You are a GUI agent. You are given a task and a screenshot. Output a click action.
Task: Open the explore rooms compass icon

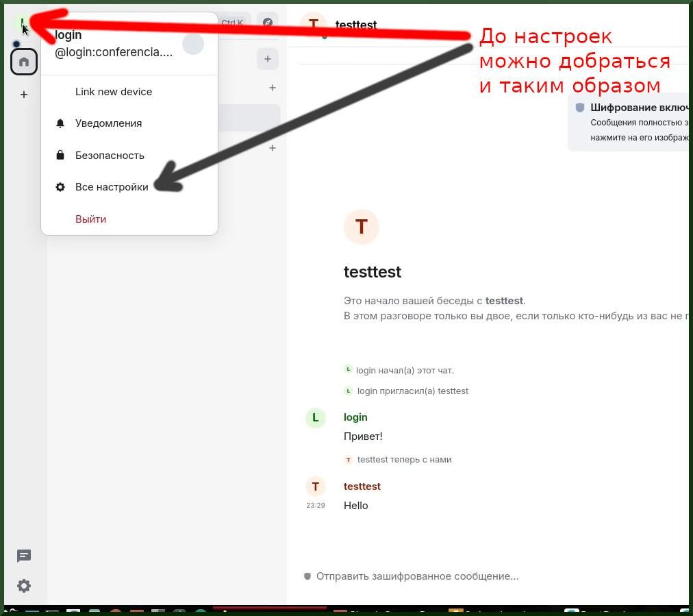click(268, 23)
